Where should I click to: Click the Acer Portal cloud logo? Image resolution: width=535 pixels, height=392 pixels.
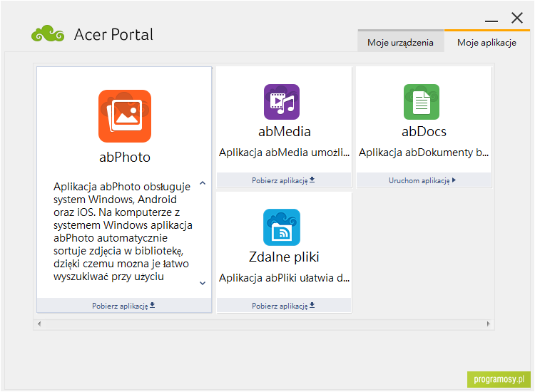pos(48,33)
